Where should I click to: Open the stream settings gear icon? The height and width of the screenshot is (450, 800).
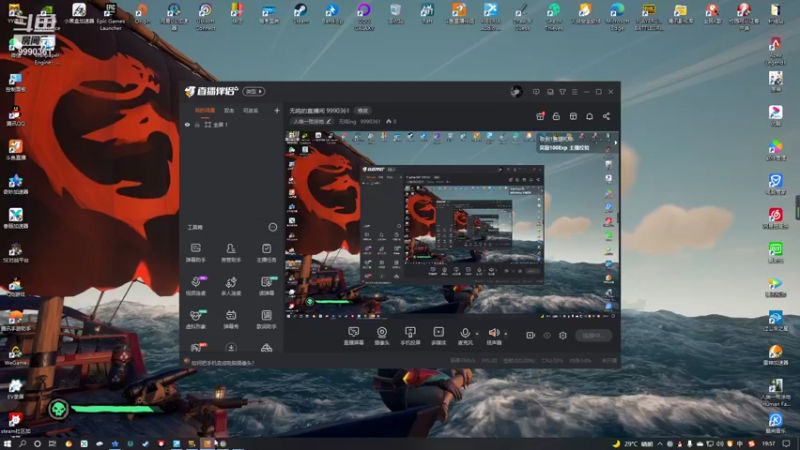point(563,335)
